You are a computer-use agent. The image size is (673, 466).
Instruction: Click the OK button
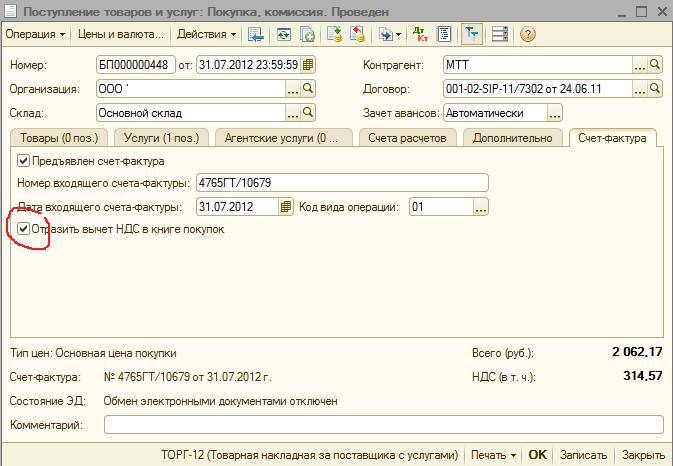(537, 455)
